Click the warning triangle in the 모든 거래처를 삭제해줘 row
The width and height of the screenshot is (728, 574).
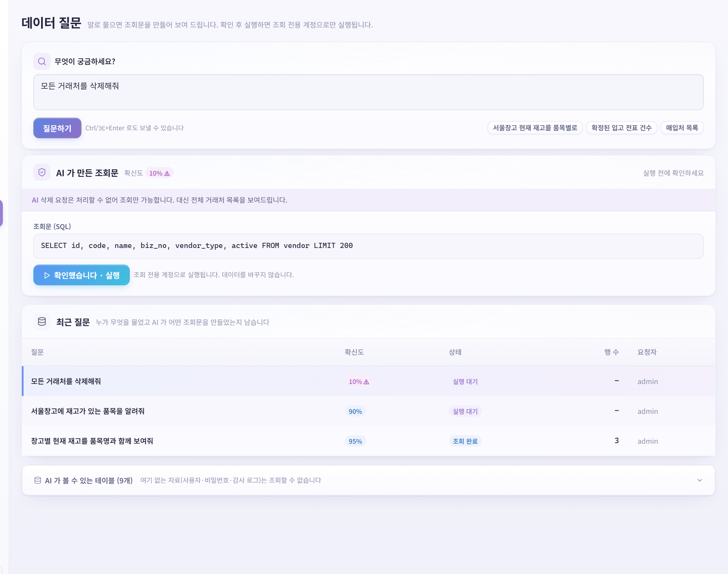(366, 382)
